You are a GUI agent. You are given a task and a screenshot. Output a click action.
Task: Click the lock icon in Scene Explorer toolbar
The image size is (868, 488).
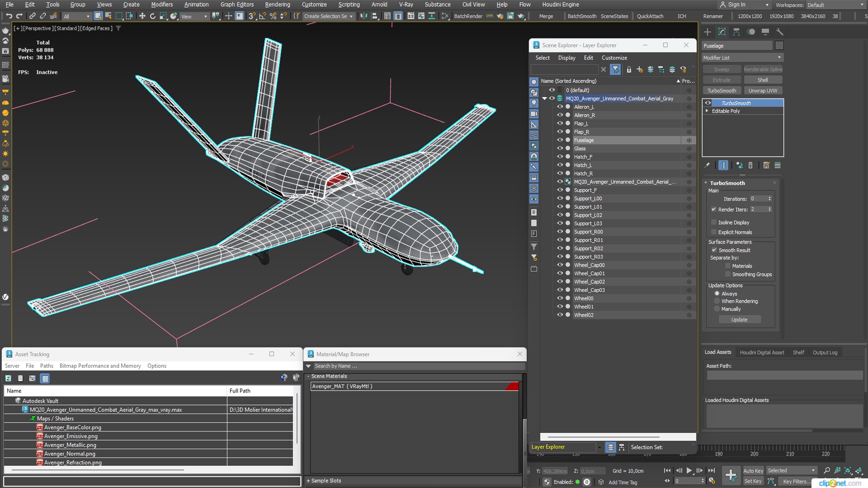click(629, 70)
